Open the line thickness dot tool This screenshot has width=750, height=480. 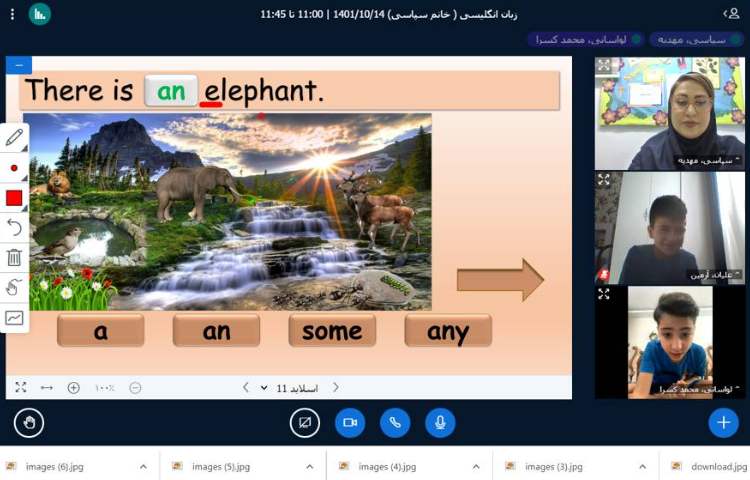click(x=15, y=168)
